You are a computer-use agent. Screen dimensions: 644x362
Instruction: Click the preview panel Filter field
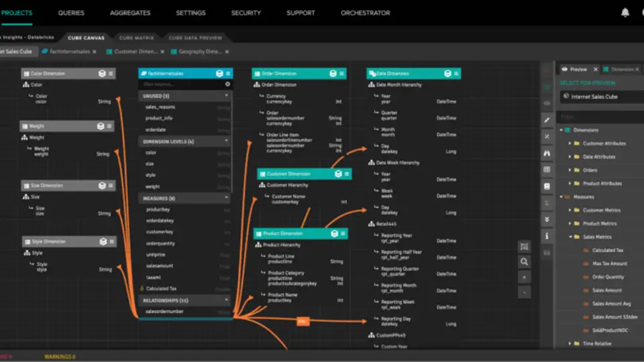tap(600, 117)
